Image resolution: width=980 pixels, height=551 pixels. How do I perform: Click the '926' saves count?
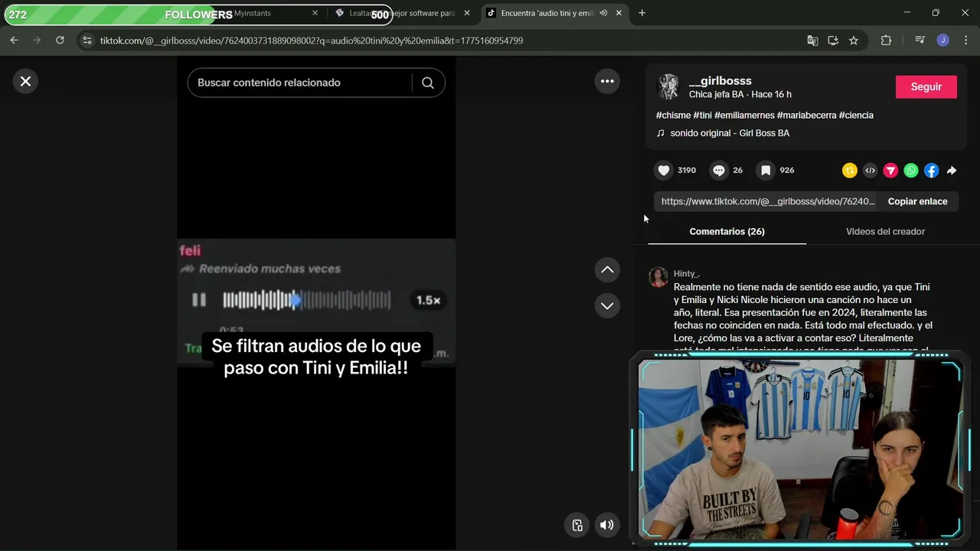coord(787,171)
